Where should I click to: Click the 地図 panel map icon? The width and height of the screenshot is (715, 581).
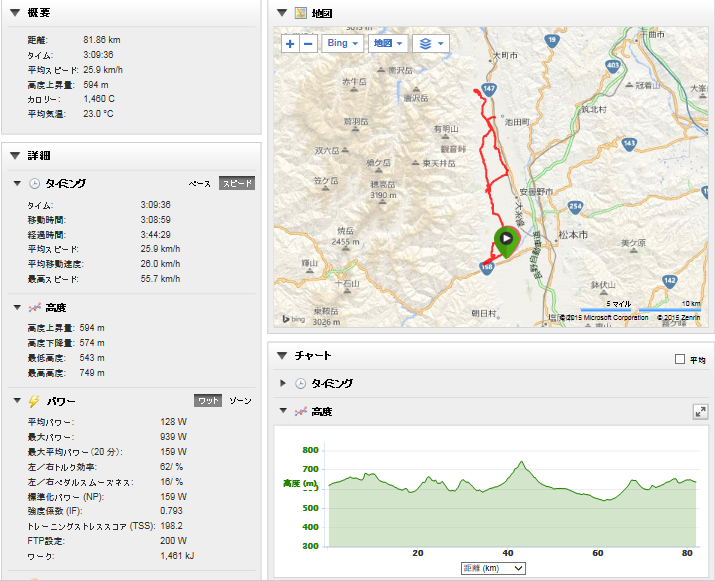tap(301, 13)
